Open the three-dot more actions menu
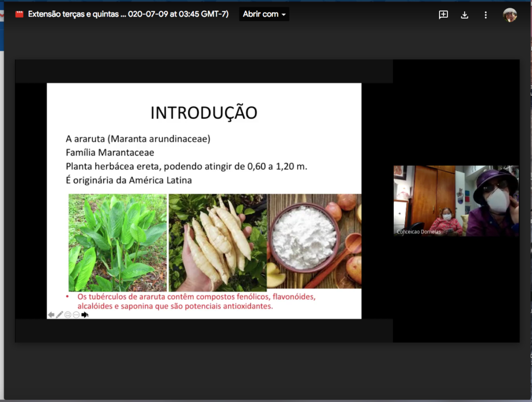The height and width of the screenshot is (402, 532). click(x=486, y=15)
